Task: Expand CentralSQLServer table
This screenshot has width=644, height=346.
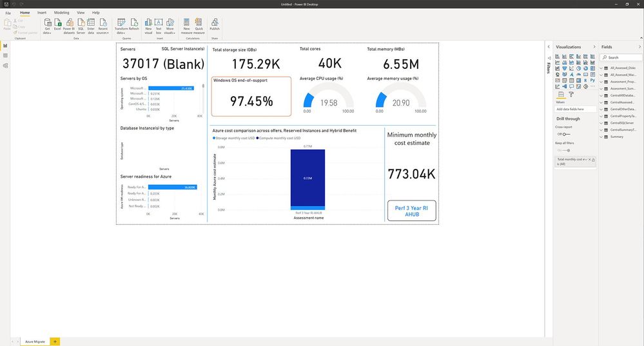Action: click(601, 123)
